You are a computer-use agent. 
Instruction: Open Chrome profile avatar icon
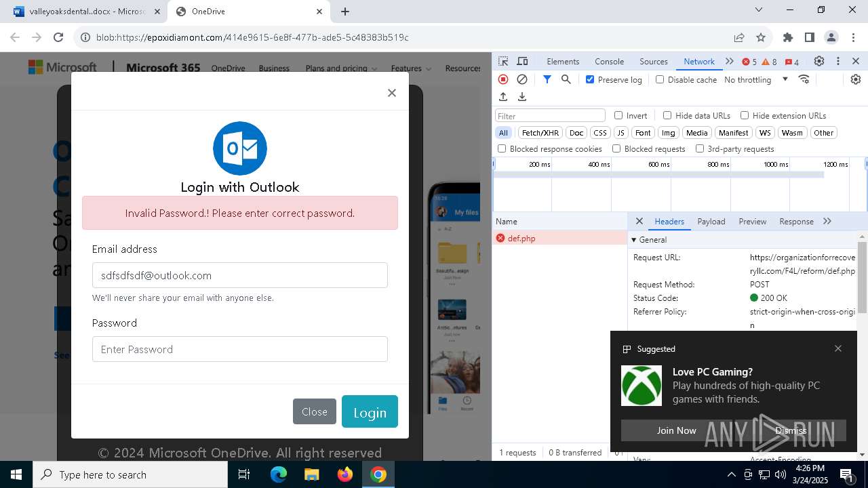pos(831,37)
